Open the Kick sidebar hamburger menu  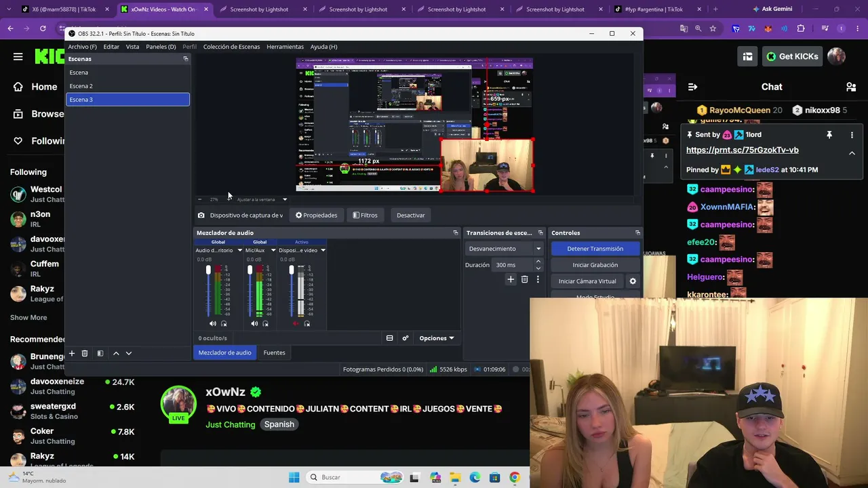(x=18, y=56)
